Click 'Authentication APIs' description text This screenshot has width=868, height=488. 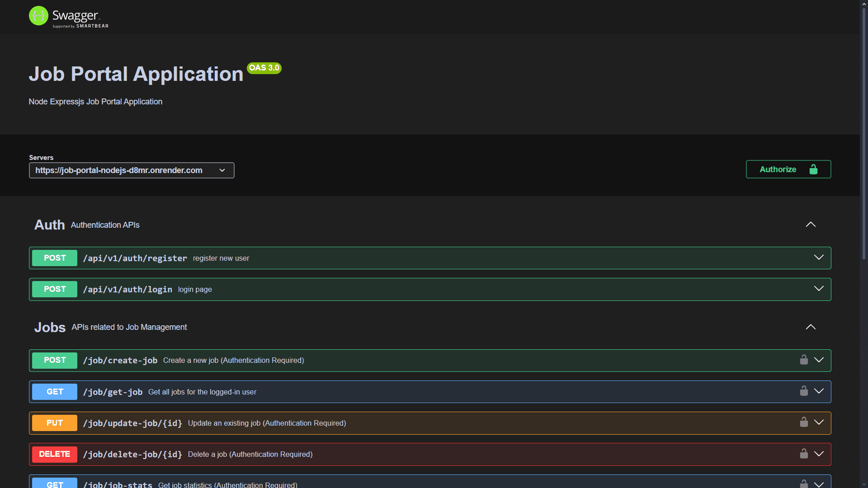point(105,225)
